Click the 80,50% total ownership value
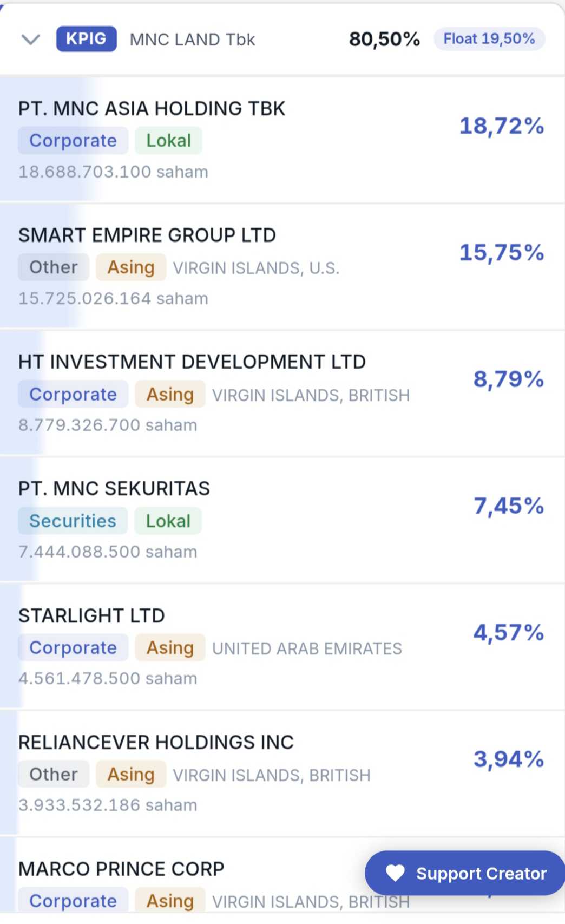 tap(384, 39)
